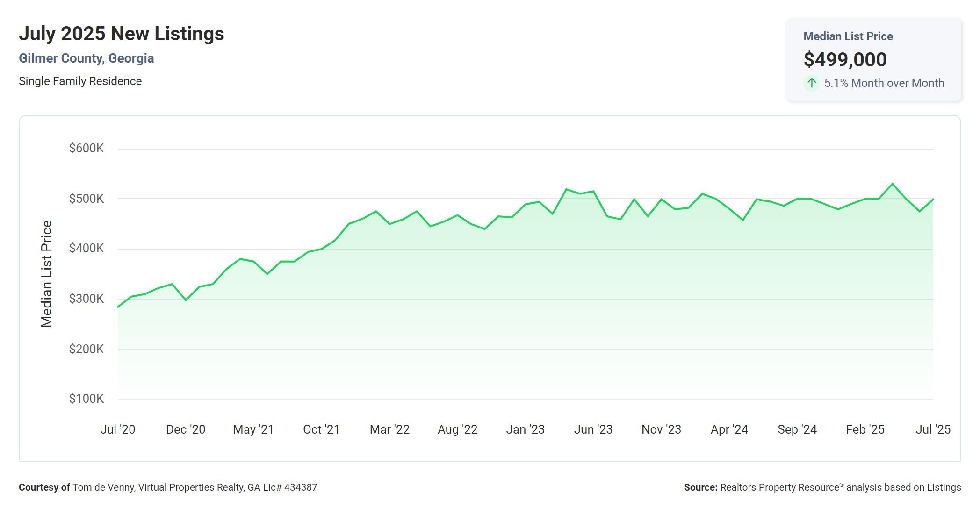Viewport: 980px width, 514px height.
Task: Click the $300K y-axis label
Action: point(86,299)
